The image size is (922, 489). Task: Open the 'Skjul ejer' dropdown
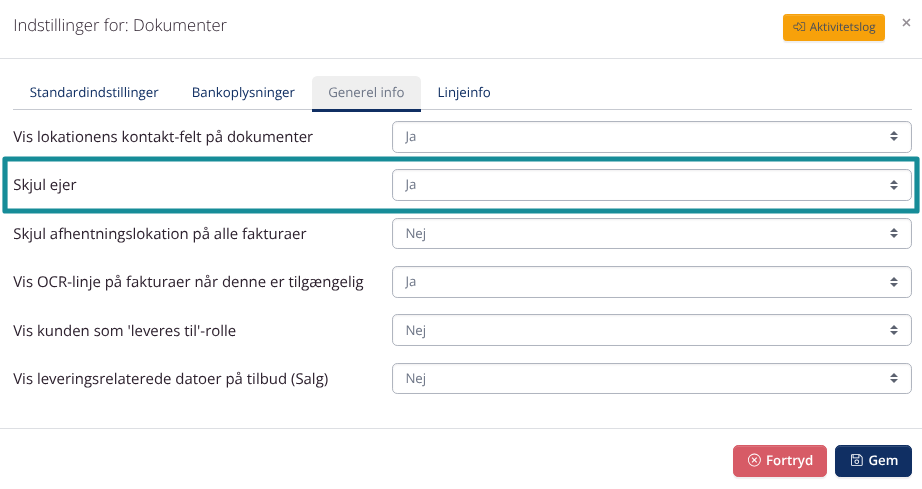(651, 185)
